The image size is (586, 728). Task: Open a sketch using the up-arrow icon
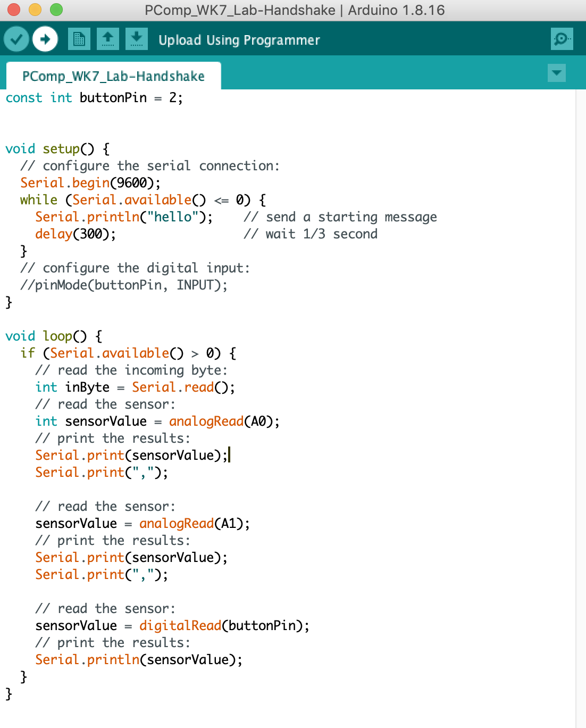pos(108,39)
